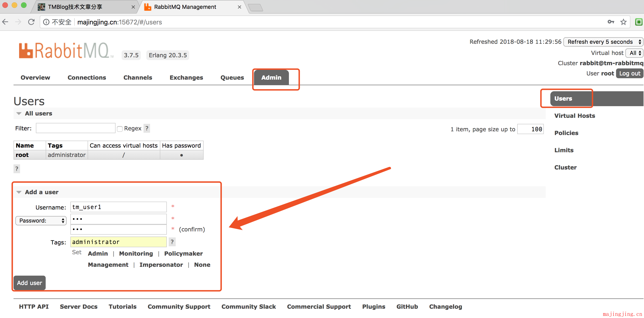The width and height of the screenshot is (644, 318).
Task: Select the Admin tab
Action: pyautogui.click(x=271, y=78)
